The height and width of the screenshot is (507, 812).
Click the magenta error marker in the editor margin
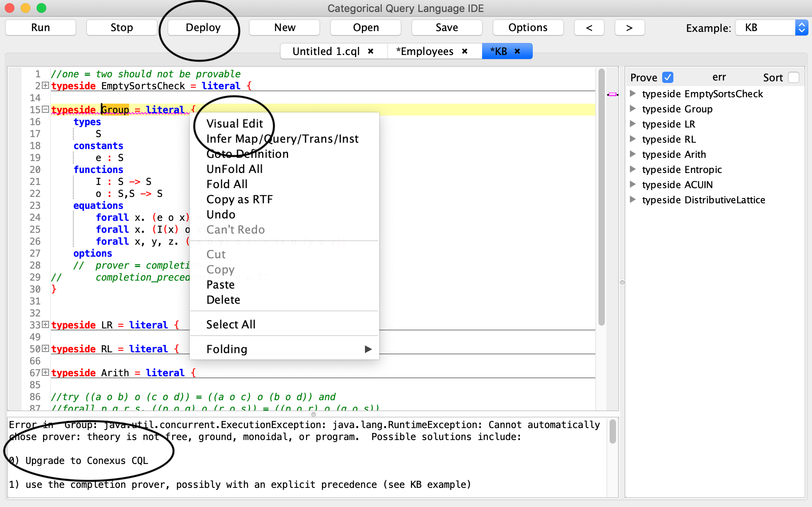click(612, 94)
